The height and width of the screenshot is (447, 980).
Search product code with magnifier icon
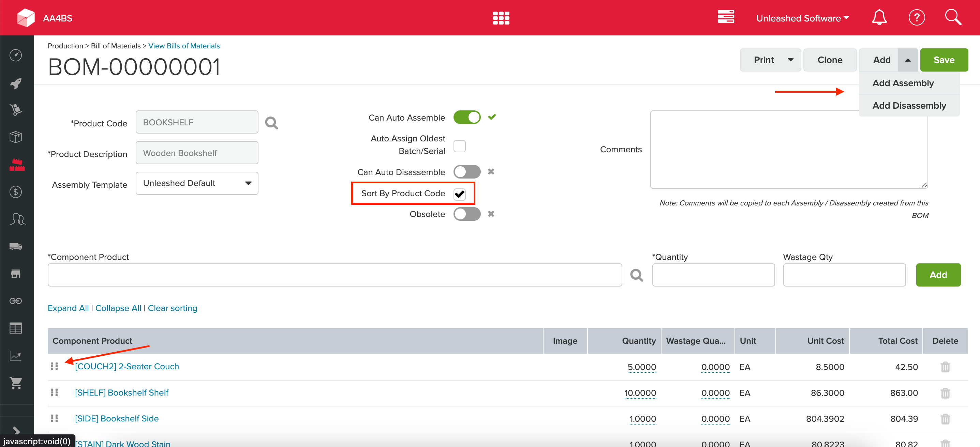click(x=271, y=123)
